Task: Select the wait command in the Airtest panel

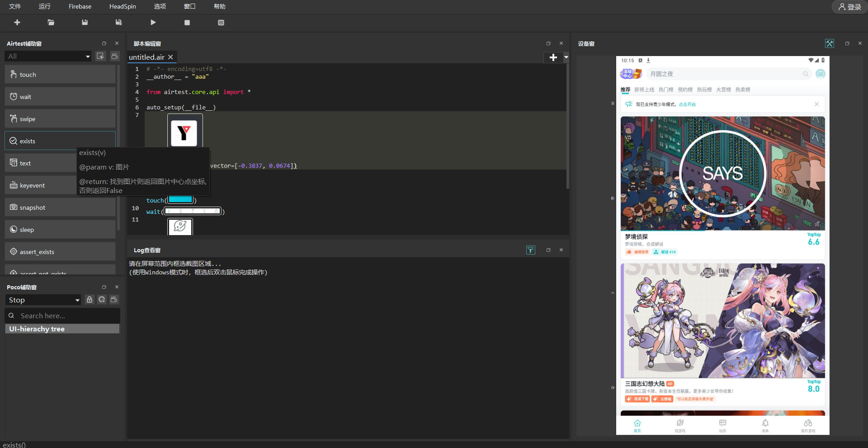Action: coord(60,97)
